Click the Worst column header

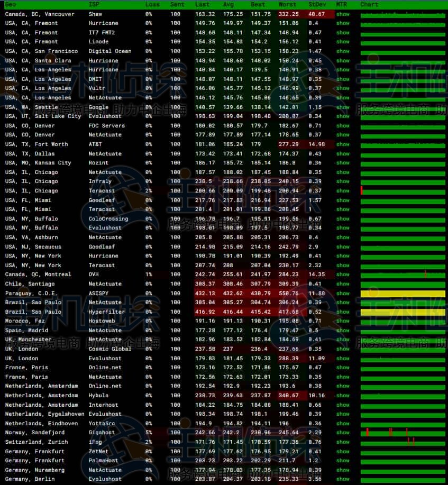pos(287,5)
